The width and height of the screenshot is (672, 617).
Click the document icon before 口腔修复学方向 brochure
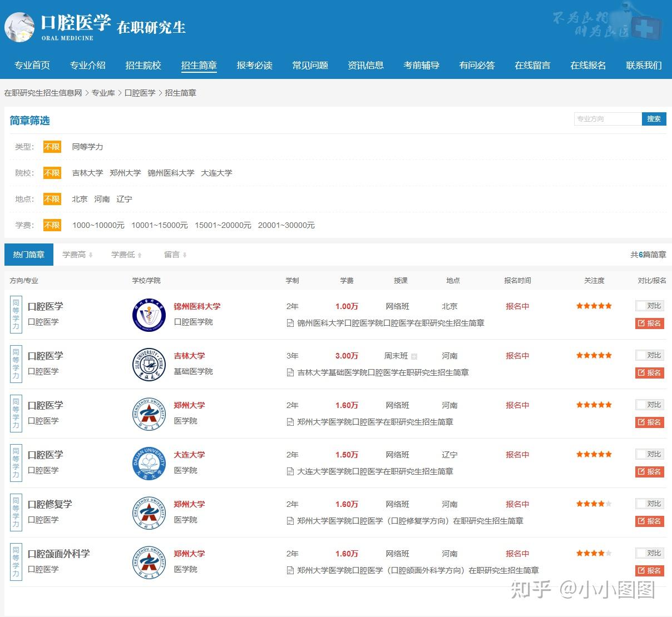(x=290, y=521)
